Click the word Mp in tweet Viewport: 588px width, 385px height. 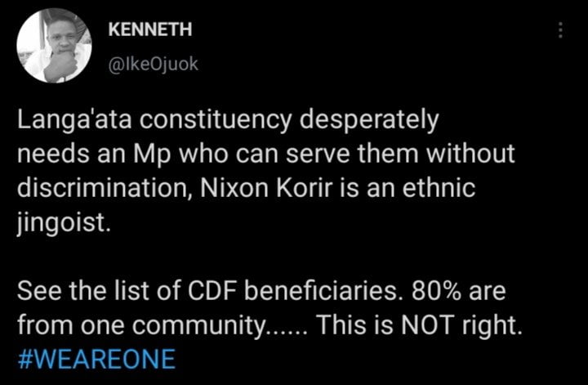[151, 154]
